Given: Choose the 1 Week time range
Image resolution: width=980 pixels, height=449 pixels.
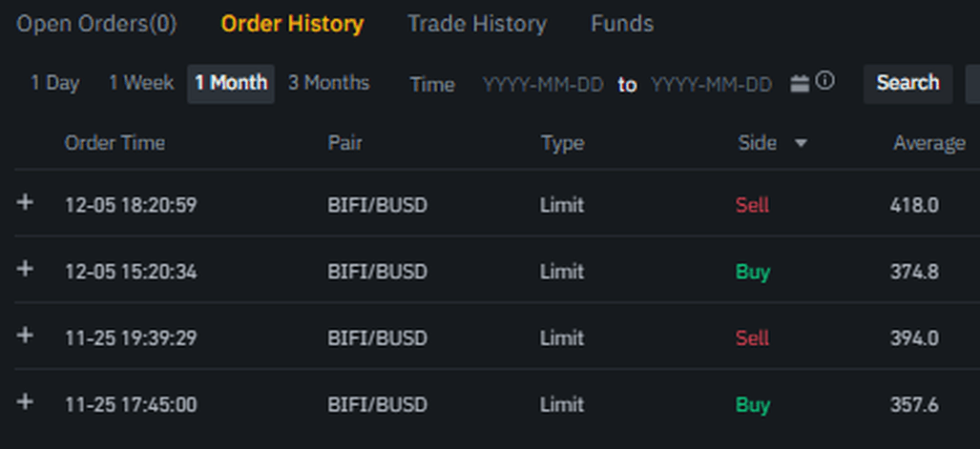Looking at the screenshot, I should click(x=140, y=83).
